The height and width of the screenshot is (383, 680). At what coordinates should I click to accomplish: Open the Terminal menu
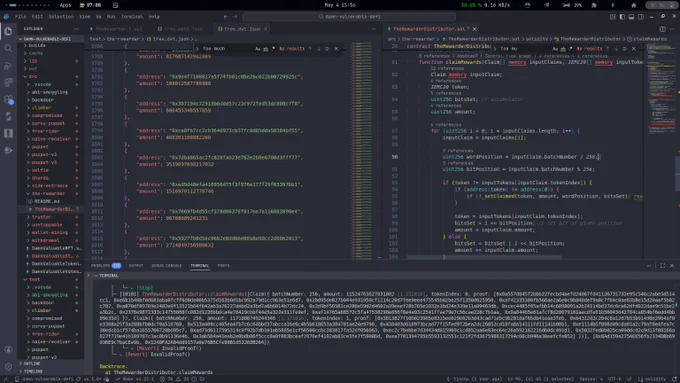pyautogui.click(x=132, y=16)
